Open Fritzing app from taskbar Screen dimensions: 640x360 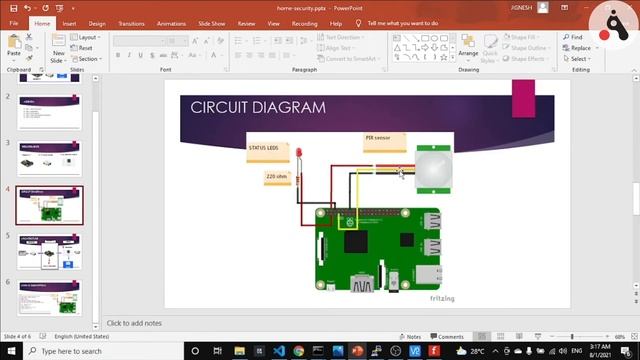(x=434, y=351)
